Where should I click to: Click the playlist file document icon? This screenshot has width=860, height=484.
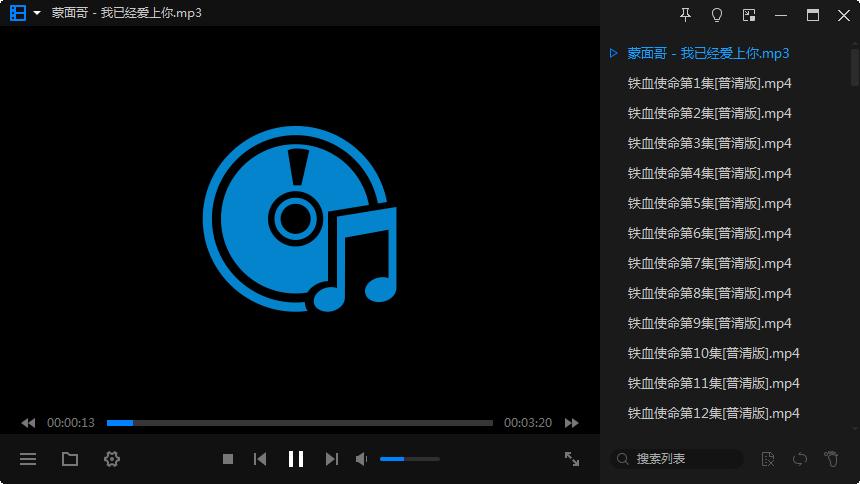coord(768,459)
